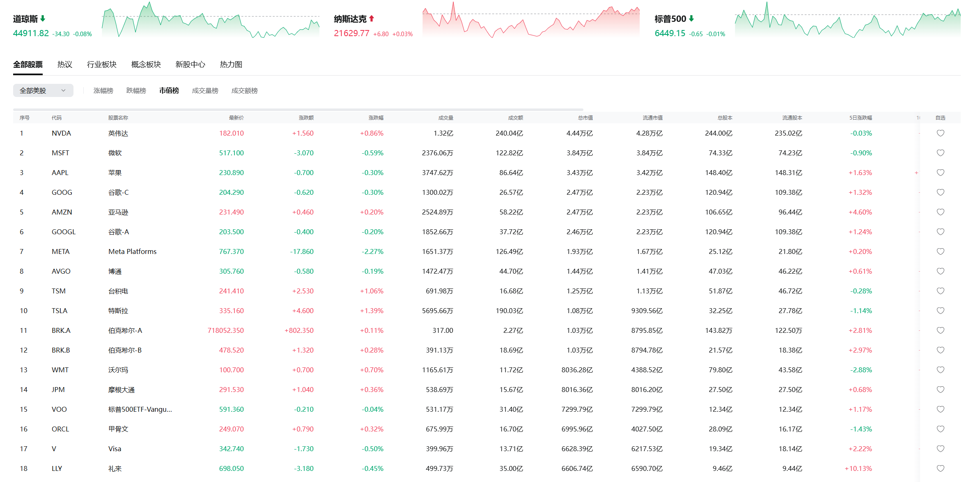Click heart icon in VOO row
Image resolution: width=980 pixels, height=482 pixels.
point(940,409)
